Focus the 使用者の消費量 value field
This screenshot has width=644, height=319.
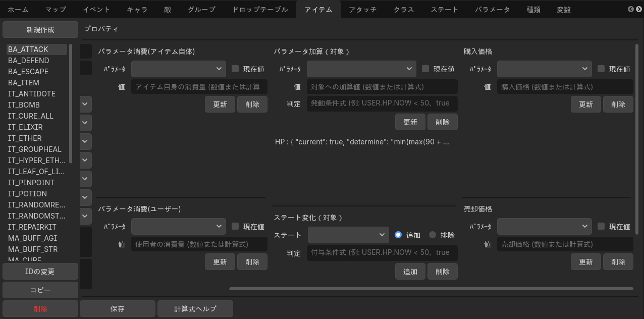tap(199, 244)
